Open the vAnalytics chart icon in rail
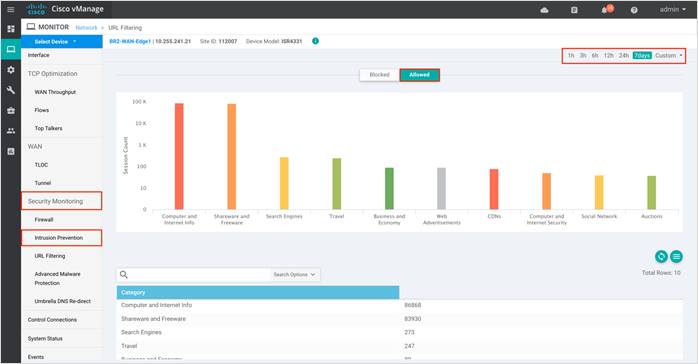This screenshot has width=698, height=364. (x=11, y=151)
